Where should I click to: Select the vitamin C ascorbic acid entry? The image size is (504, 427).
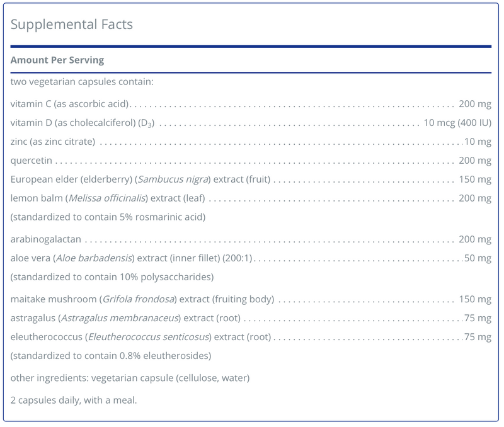[x=70, y=103]
